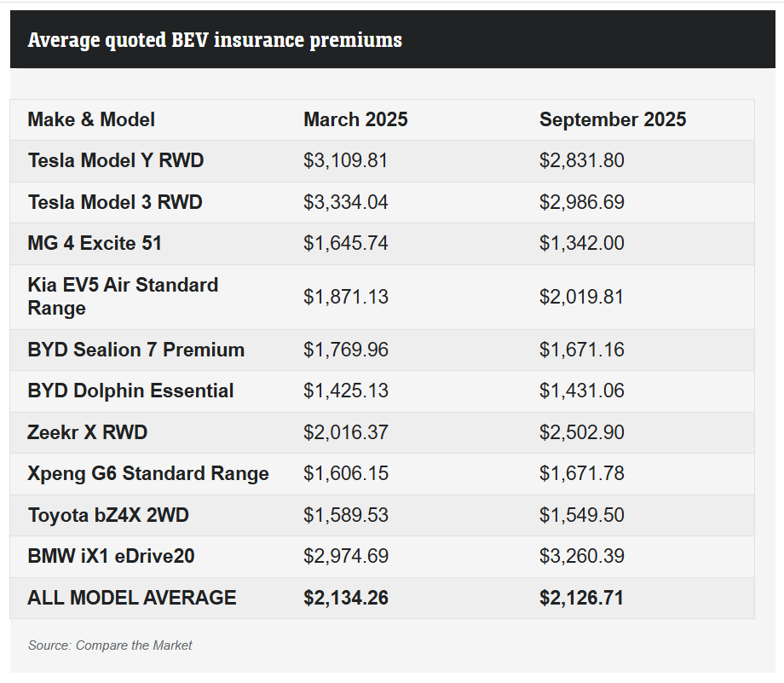Select the Tesla Model Y RWD row label
Screen dimensions: 784x683
pos(115,160)
